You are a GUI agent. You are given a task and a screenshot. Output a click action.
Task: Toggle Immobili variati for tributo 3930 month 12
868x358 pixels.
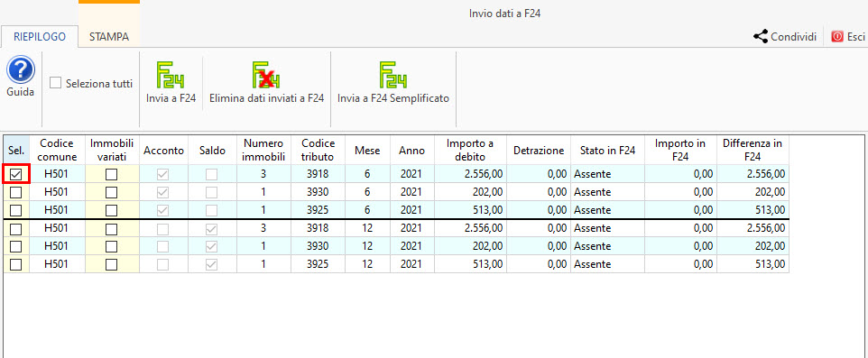[112, 246]
